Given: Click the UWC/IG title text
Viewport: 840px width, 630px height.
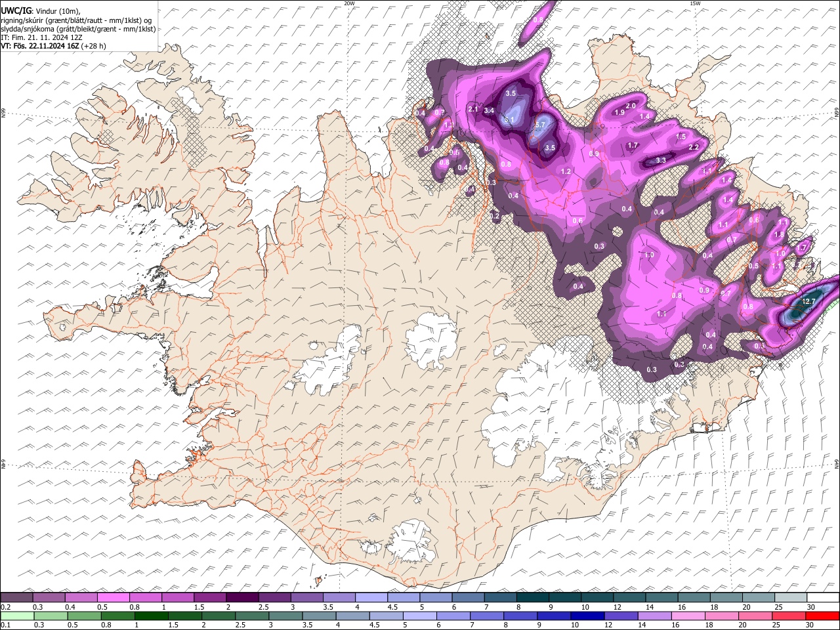Looking at the screenshot, I should click(x=15, y=11).
